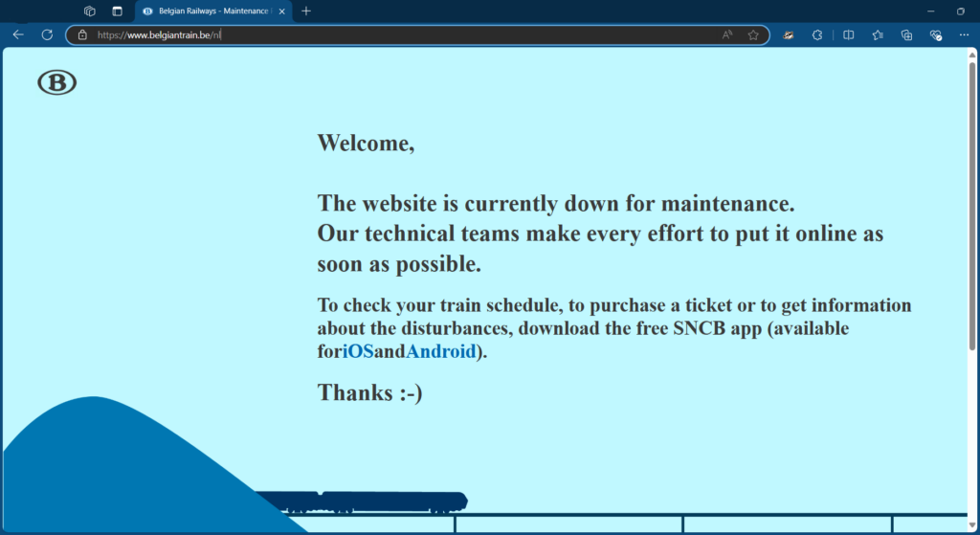Image resolution: width=980 pixels, height=535 pixels.
Task: Select the Belgian Railways - Maintenance tab
Action: coord(213,11)
